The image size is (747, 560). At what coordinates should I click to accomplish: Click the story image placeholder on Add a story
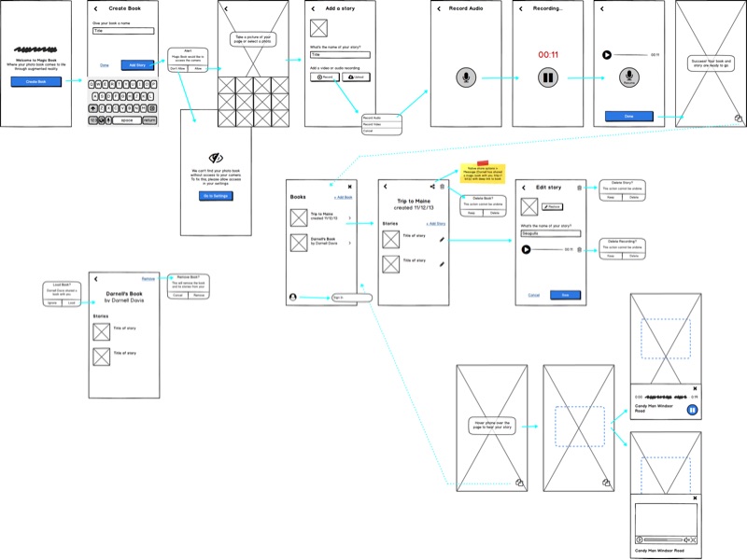pyautogui.click(x=318, y=28)
